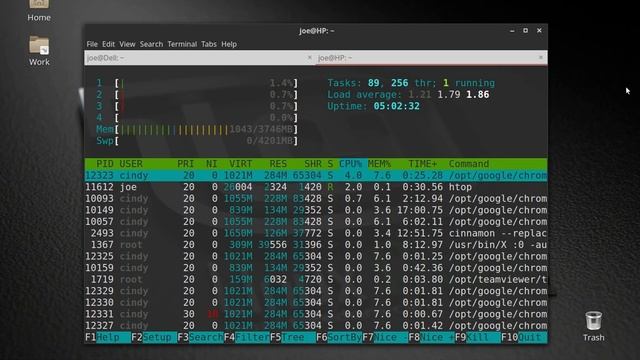Screen dimensions: 640x360
Task: Close the joe@Dell tab
Action: click(309, 58)
